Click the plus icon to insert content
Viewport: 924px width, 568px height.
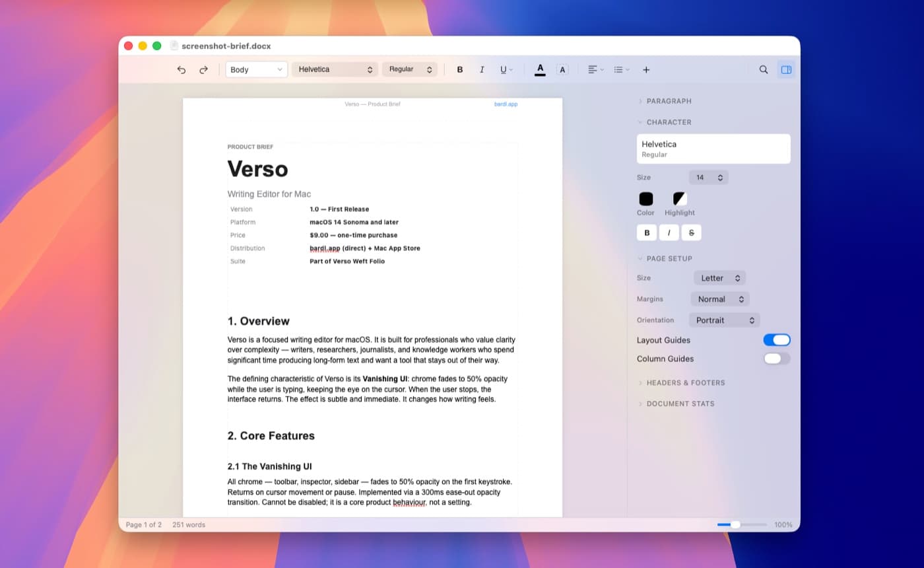point(646,69)
